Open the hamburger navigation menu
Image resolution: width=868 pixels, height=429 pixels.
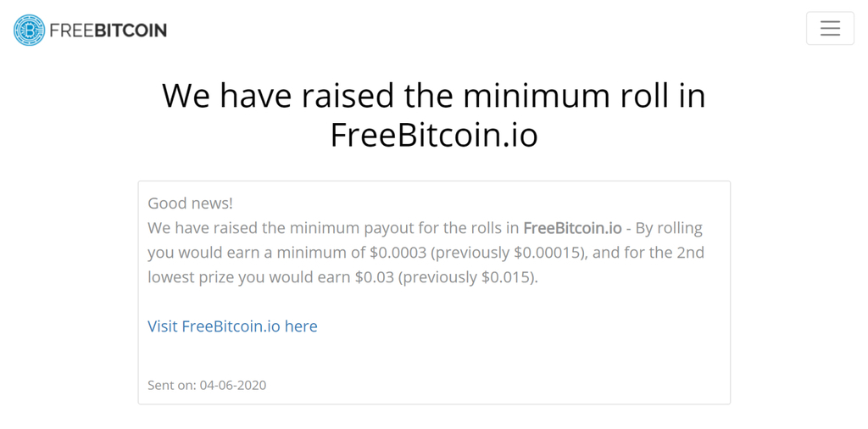830,28
